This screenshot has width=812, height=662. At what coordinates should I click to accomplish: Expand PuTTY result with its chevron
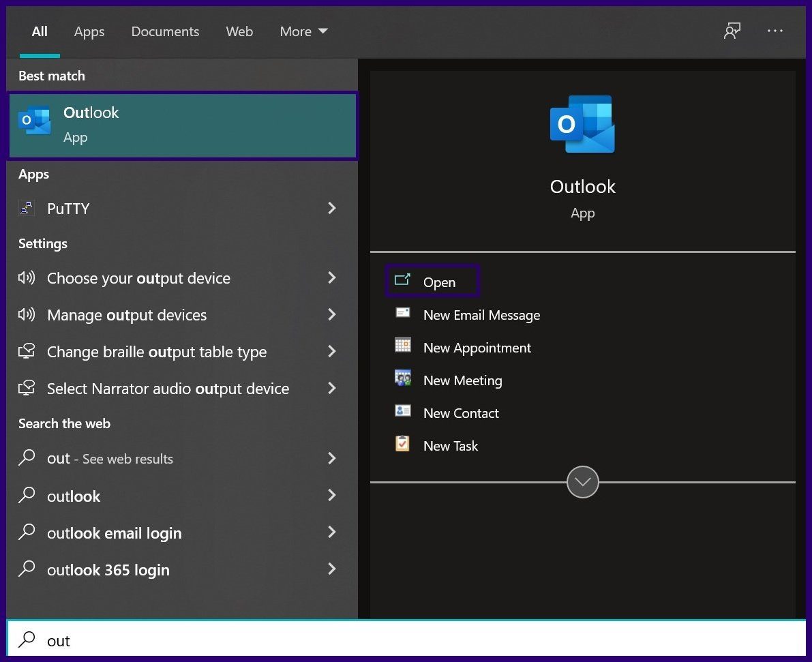coord(332,208)
